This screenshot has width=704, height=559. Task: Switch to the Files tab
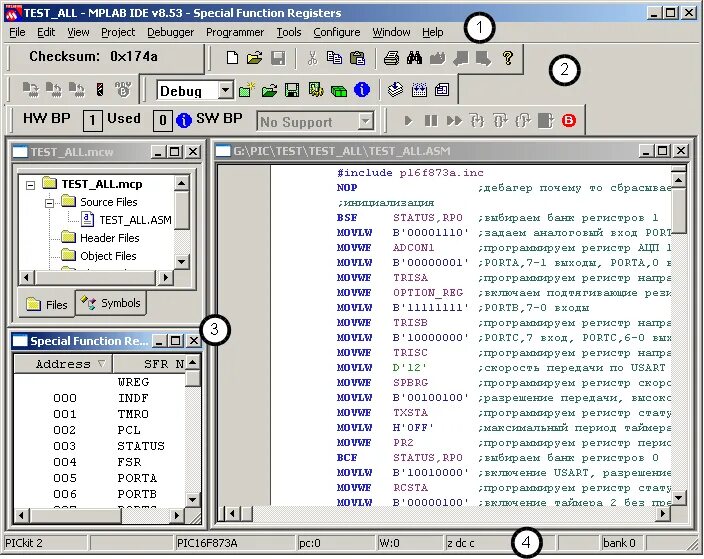coord(46,304)
